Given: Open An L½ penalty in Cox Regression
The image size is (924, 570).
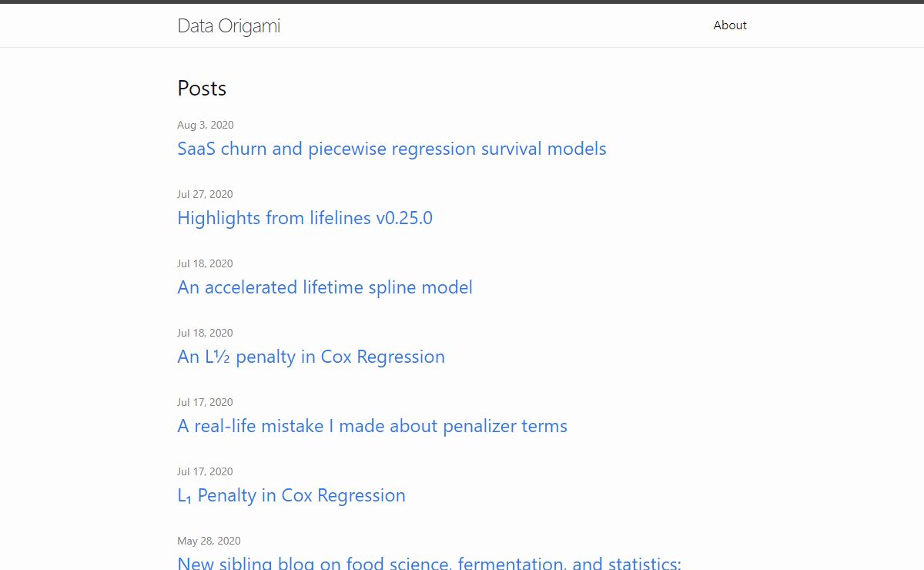Looking at the screenshot, I should tap(311, 357).
